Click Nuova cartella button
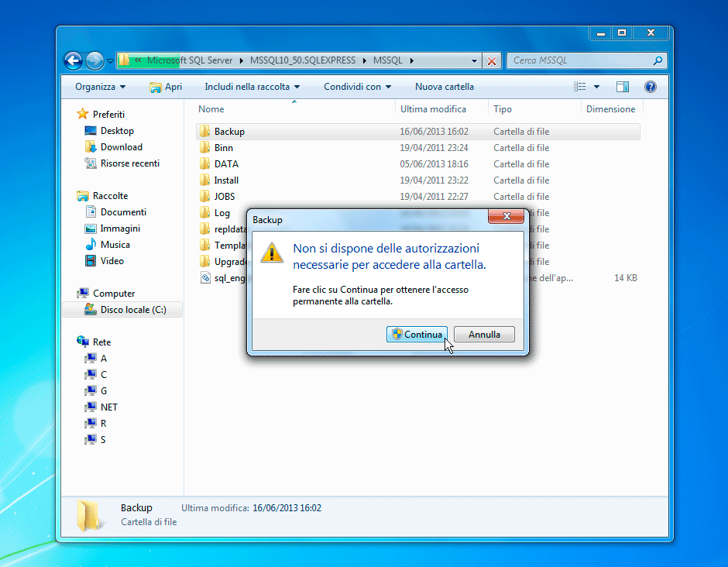This screenshot has width=728, height=567. pyautogui.click(x=445, y=87)
